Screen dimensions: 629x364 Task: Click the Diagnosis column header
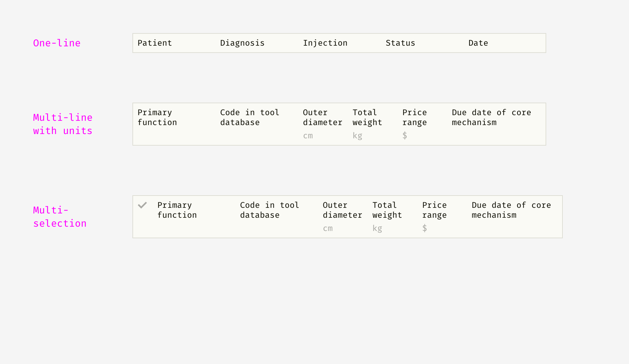click(242, 43)
